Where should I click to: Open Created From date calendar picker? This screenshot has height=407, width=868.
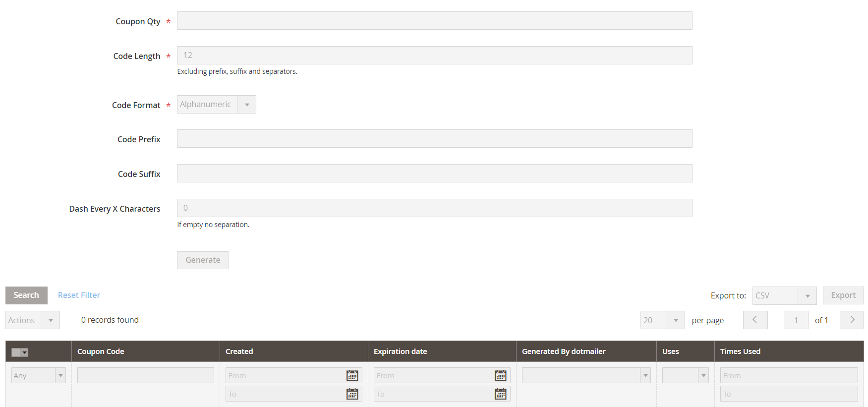pyautogui.click(x=352, y=376)
